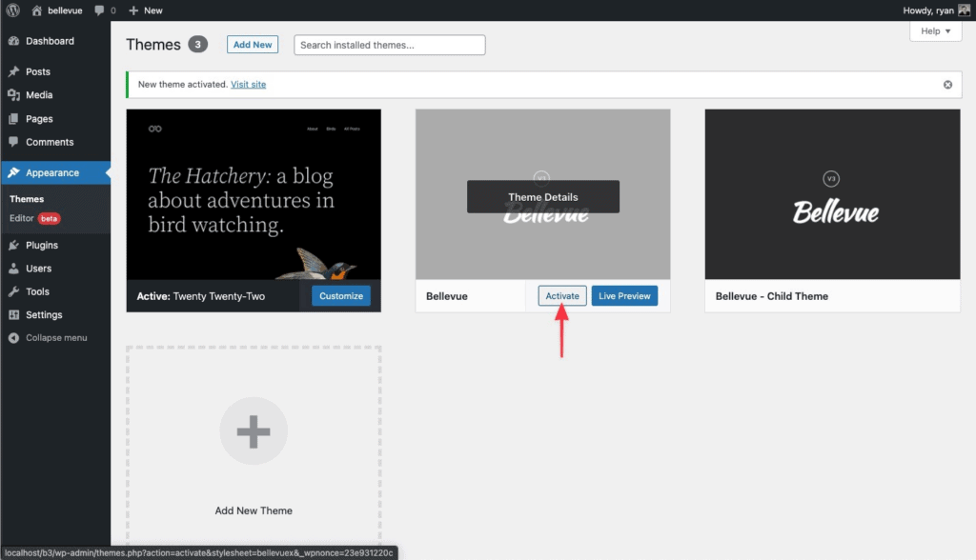Click the Pages icon in sidebar

coord(13,119)
